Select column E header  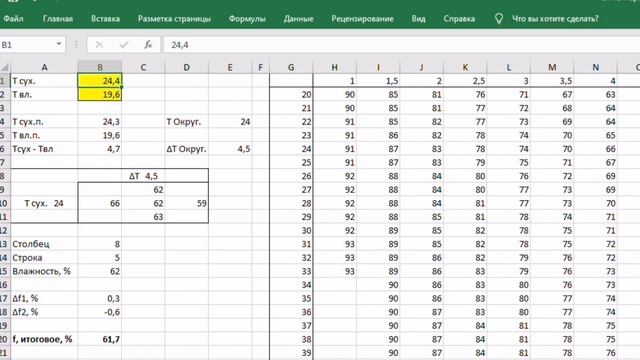pyautogui.click(x=230, y=67)
